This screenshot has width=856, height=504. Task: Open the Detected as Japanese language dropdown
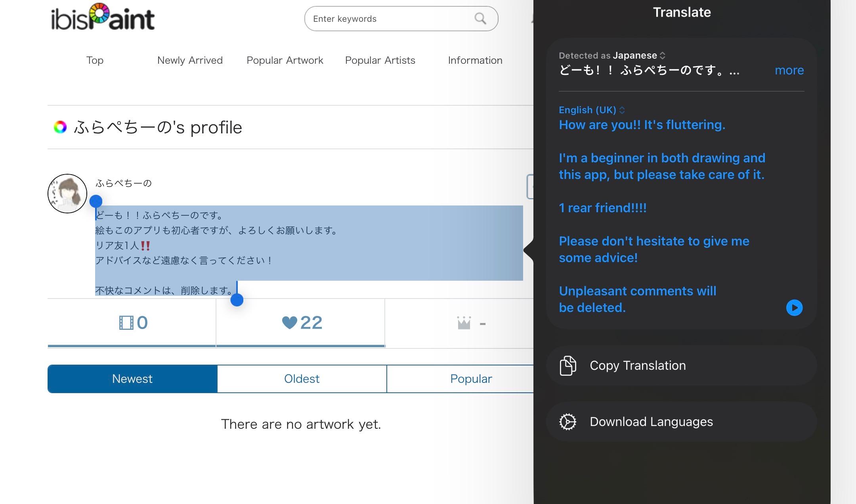click(612, 55)
